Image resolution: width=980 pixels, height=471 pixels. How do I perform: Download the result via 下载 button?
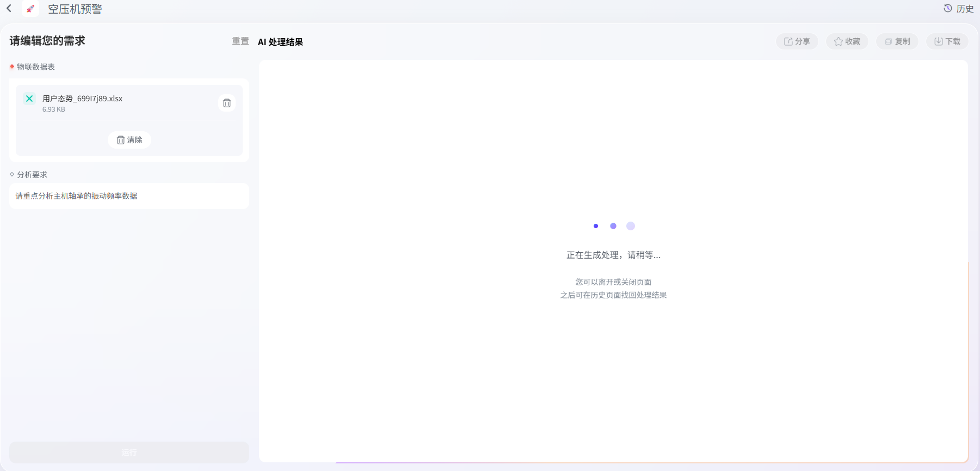click(947, 41)
